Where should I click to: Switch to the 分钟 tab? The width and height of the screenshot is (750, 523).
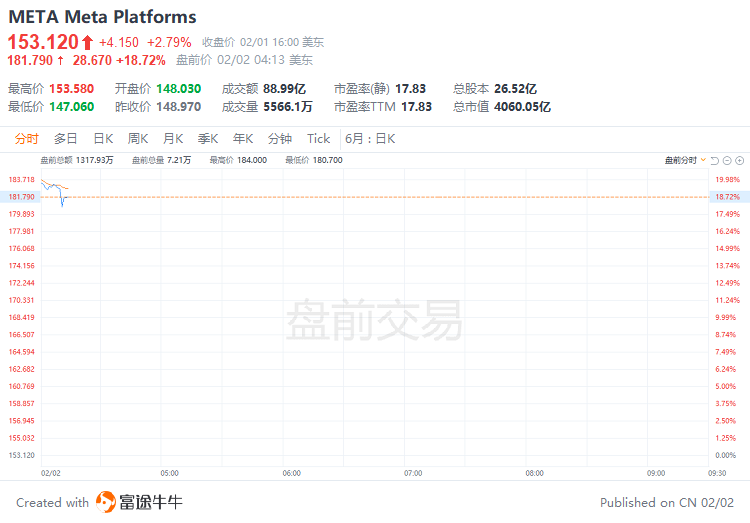[x=280, y=139]
